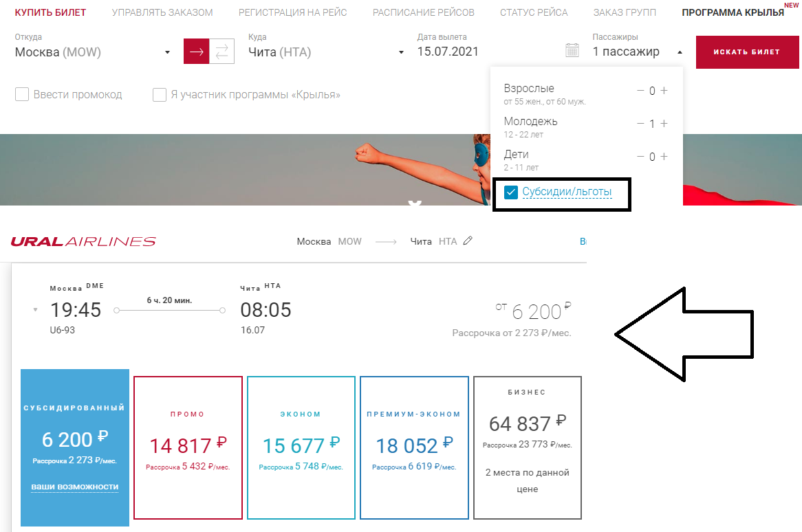Click flight number U6-93
The height and width of the screenshot is (532, 802).
click(63, 330)
